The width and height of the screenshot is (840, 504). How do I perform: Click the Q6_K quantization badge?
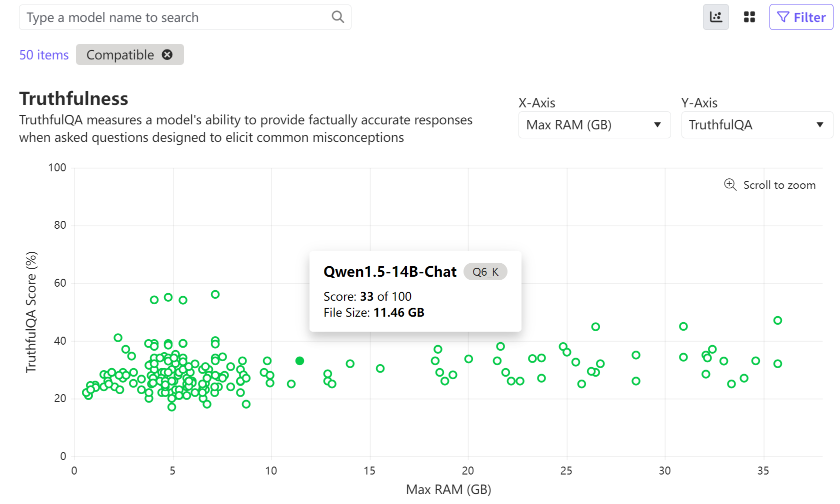485,272
